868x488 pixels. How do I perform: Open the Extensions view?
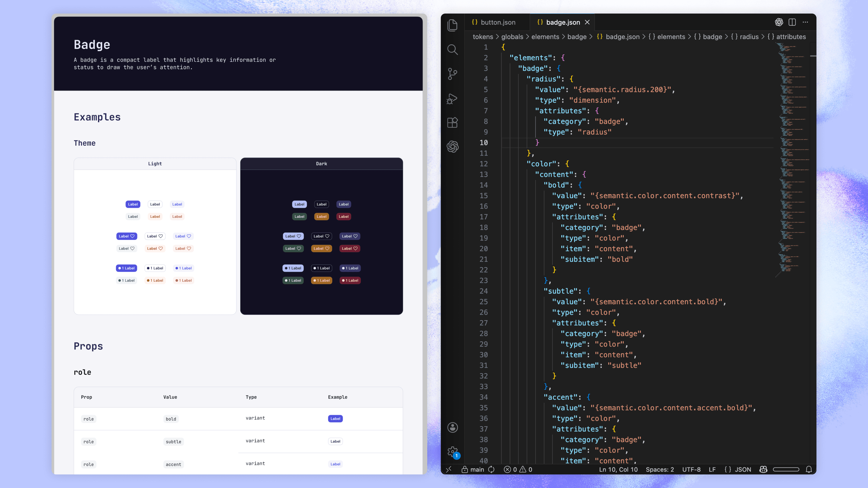[452, 123]
